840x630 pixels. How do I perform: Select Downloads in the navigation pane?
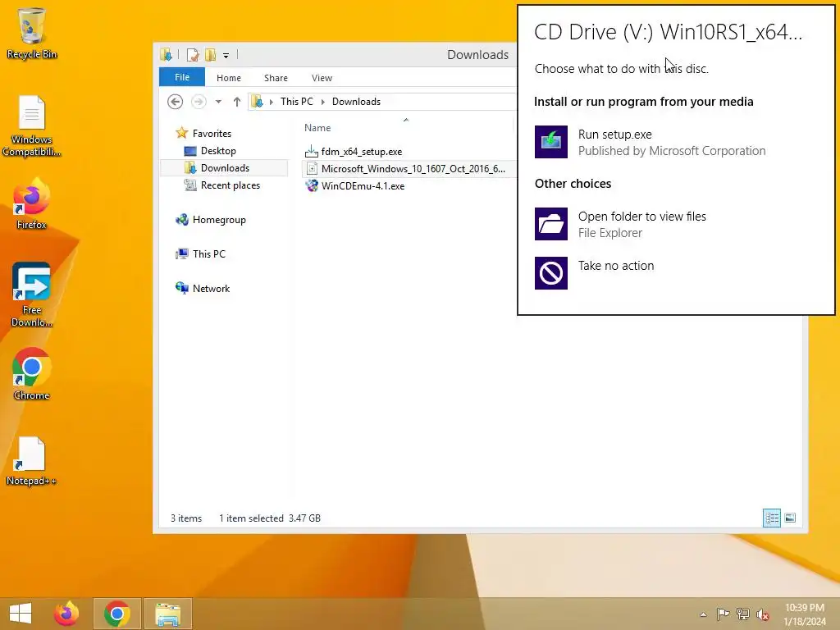[x=225, y=167]
